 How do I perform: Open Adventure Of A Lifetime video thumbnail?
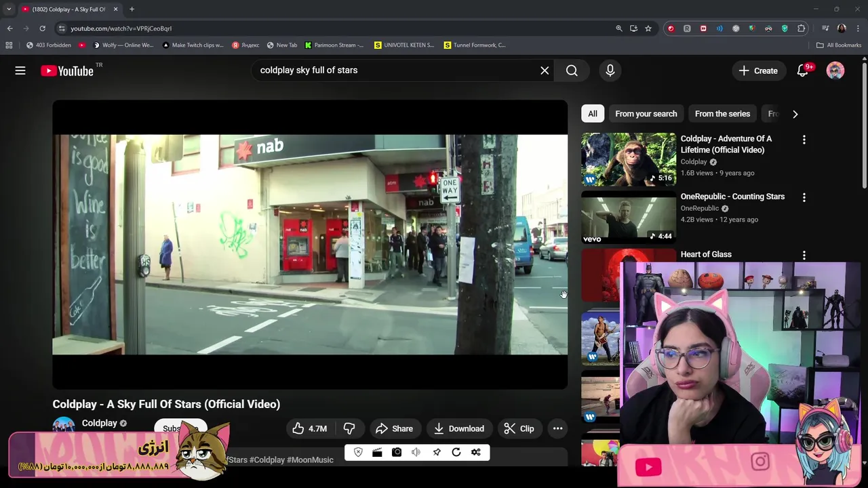[629, 159]
